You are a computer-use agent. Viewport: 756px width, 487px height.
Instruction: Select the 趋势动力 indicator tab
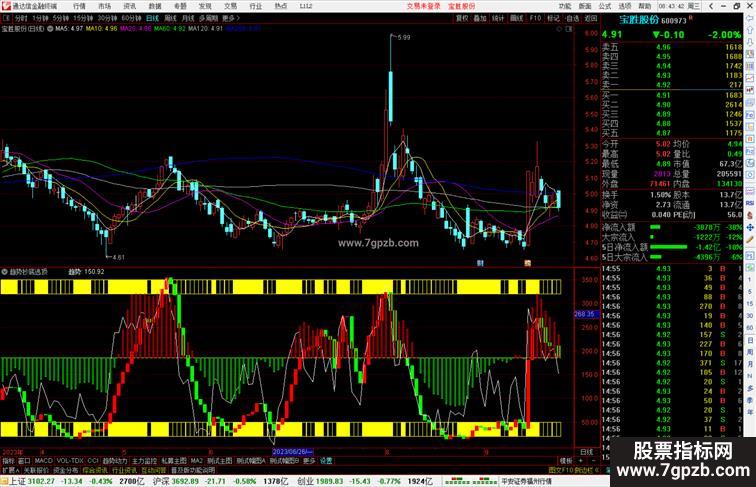click(x=115, y=461)
